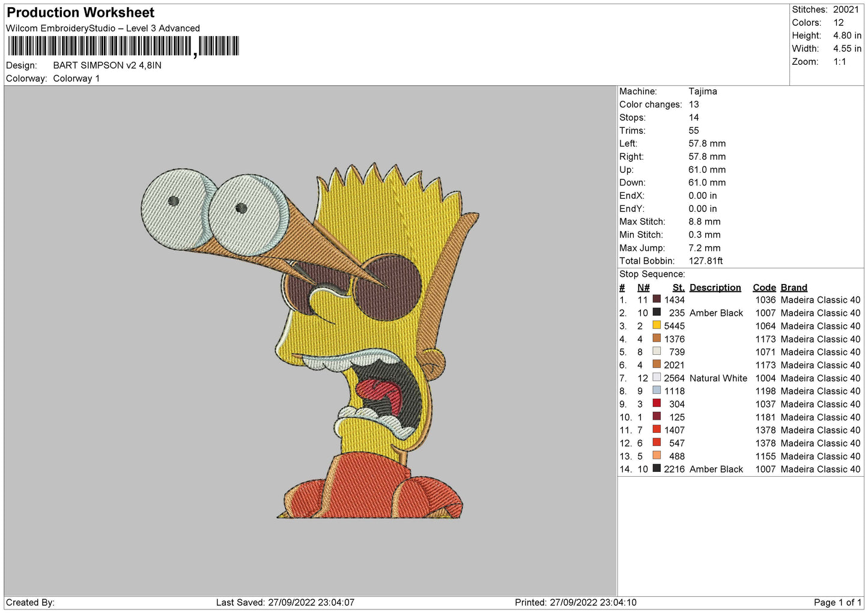Click thread code 1155
Viewport: 868px width, 613px height.
(x=765, y=456)
